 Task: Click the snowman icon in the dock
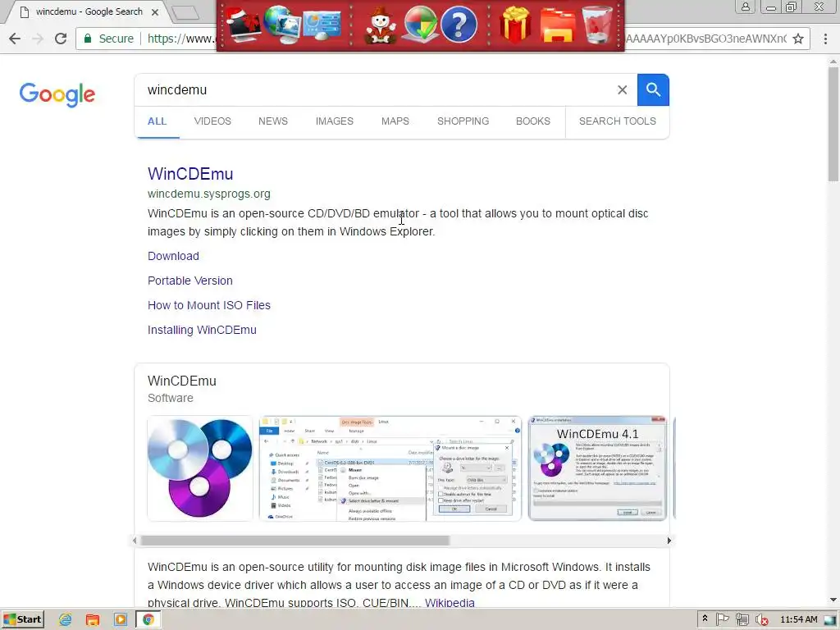pos(380,25)
